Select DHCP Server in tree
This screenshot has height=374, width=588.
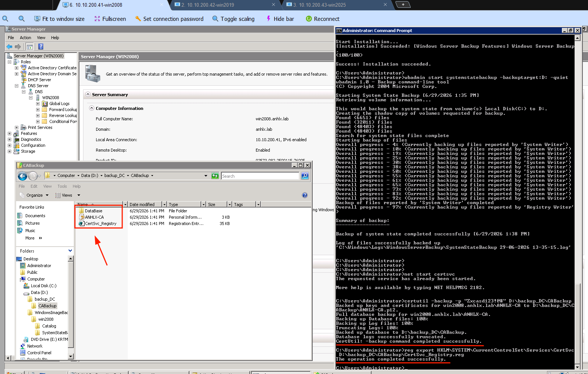(39, 80)
